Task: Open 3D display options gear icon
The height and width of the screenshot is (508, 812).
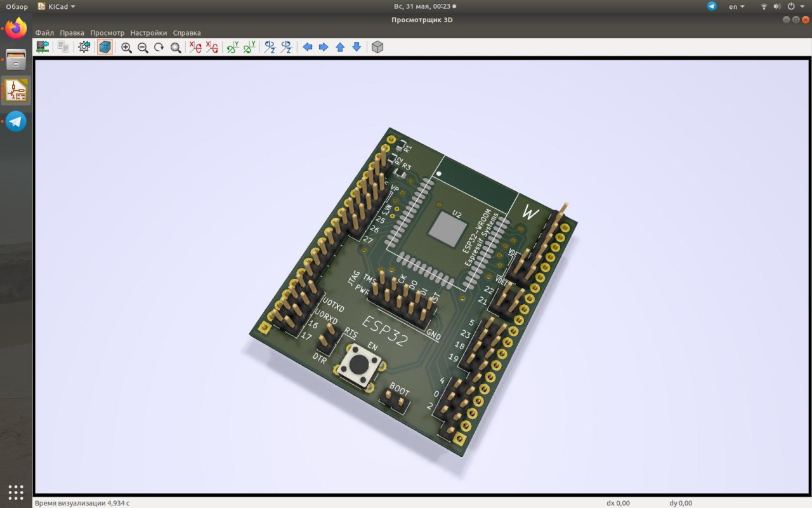Action: 84,47
